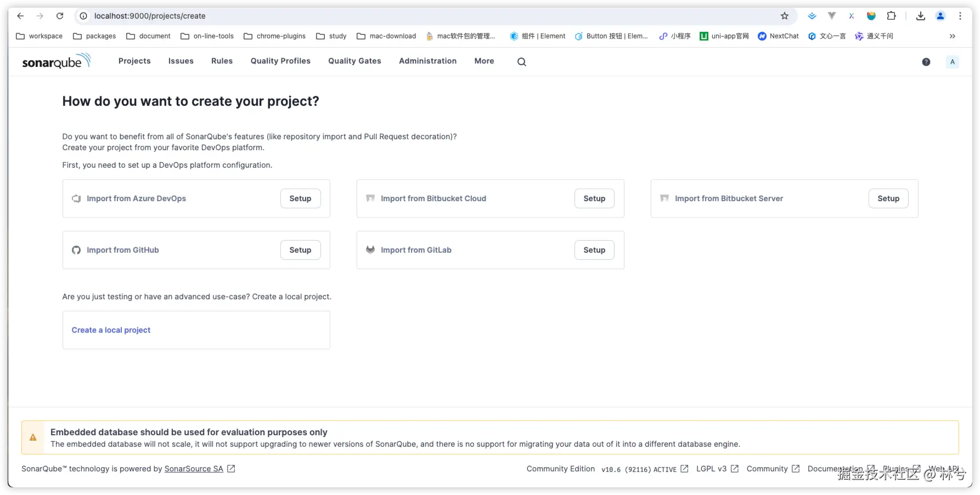Click the SonarQube logo

coord(56,61)
